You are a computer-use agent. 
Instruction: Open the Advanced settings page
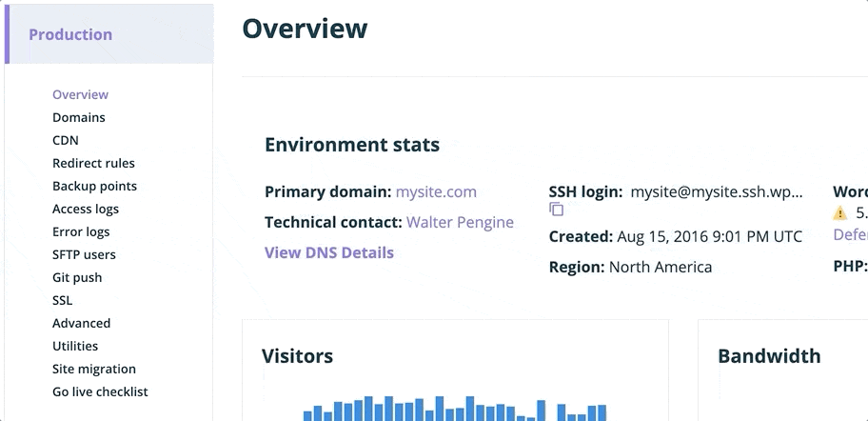(81, 323)
